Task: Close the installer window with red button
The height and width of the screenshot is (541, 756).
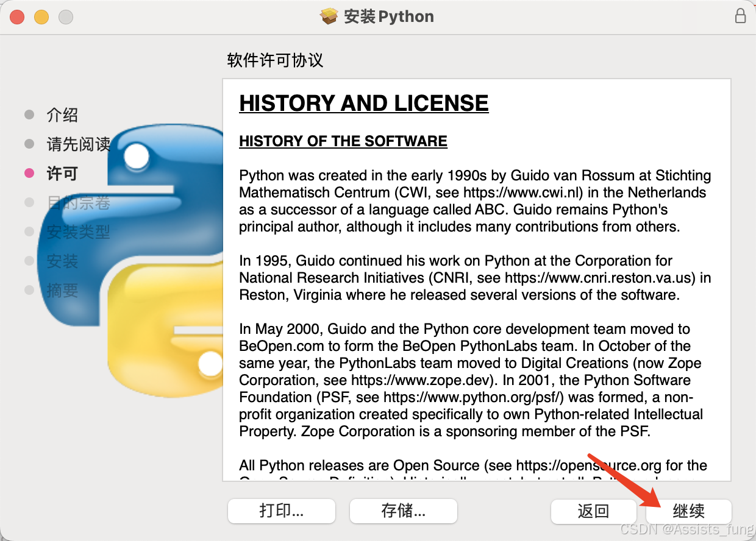Action: tap(17, 17)
